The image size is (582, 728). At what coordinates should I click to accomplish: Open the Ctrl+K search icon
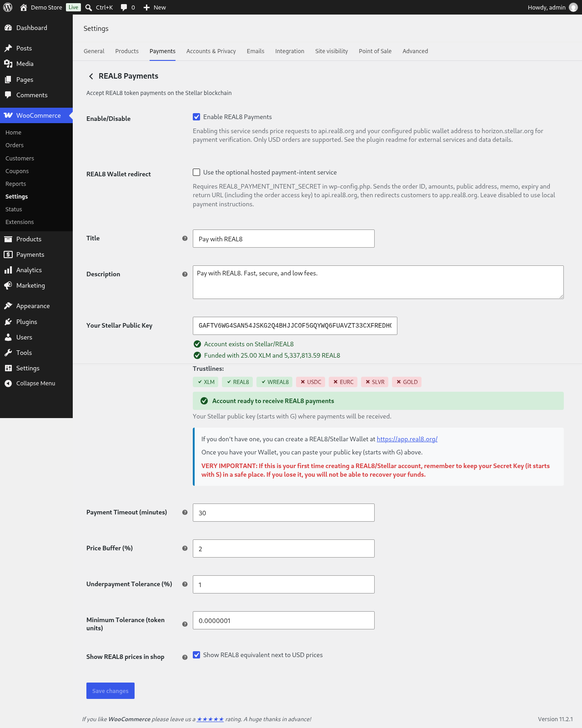pyautogui.click(x=89, y=7)
